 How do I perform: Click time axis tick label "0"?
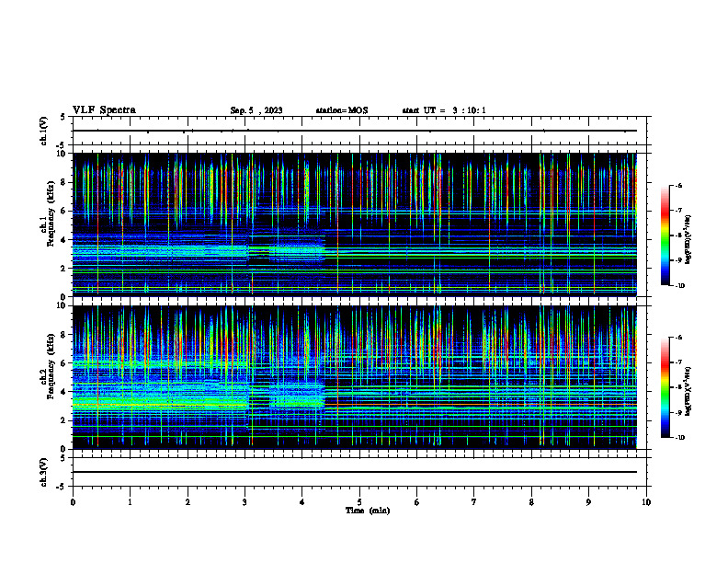(x=73, y=502)
